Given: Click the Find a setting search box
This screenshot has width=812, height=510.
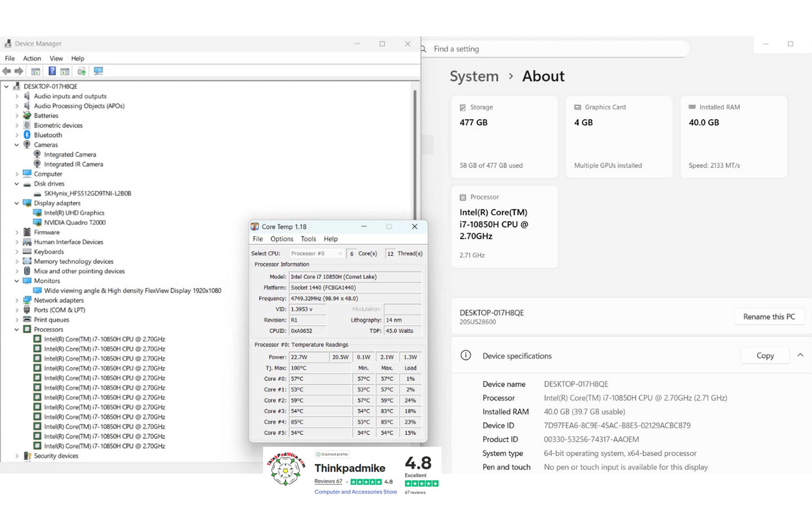Looking at the screenshot, I should tap(556, 49).
